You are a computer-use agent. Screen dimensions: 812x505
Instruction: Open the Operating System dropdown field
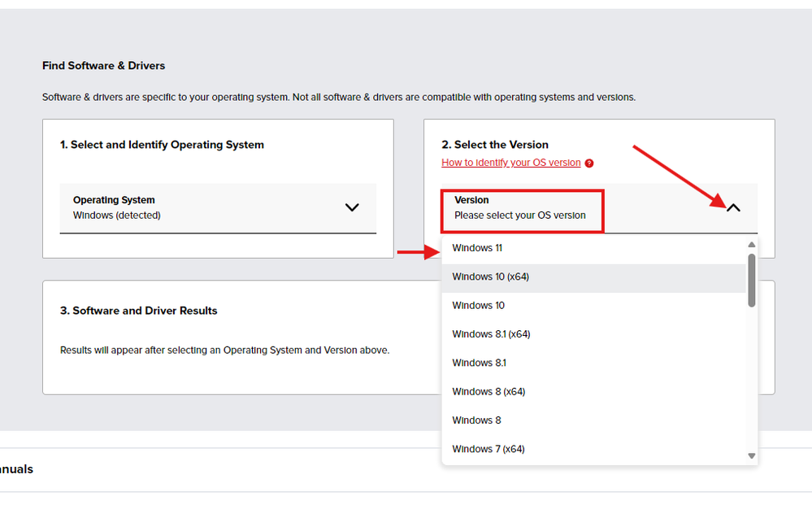pos(218,208)
